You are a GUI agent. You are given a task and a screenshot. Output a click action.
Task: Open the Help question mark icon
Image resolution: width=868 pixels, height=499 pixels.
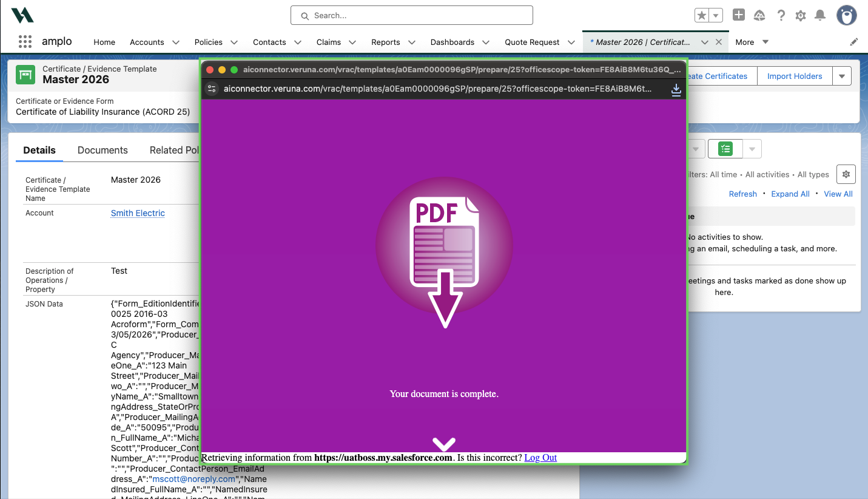(x=781, y=16)
